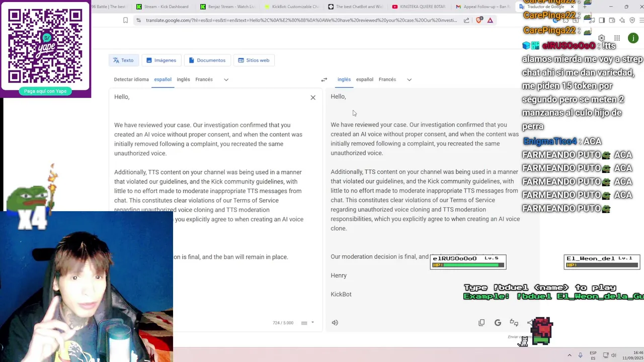Choose Detectar idioma as source
The height and width of the screenshot is (362, 644).
[131, 79]
